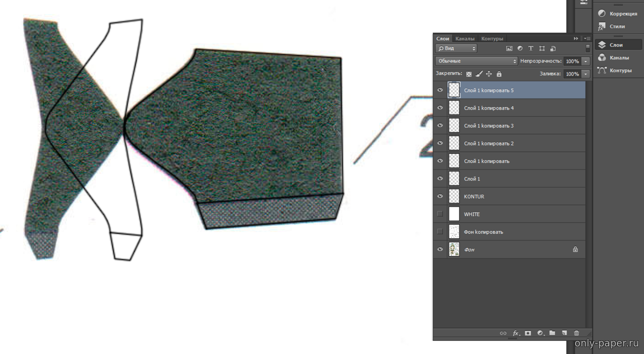Create a new layer
This screenshot has height=354, width=644.
pyautogui.click(x=564, y=333)
